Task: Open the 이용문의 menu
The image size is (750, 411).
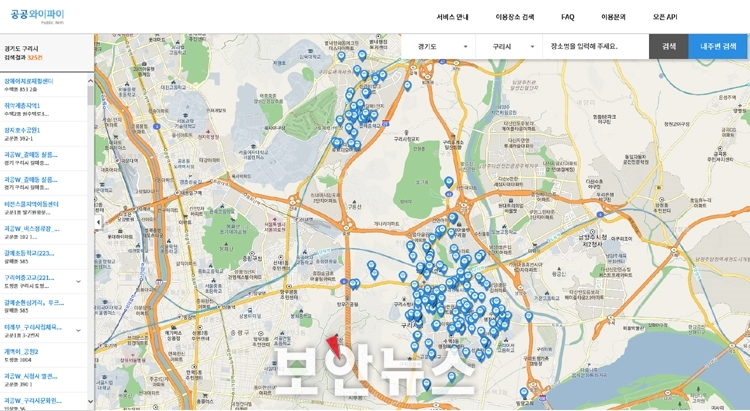Action: (x=613, y=17)
